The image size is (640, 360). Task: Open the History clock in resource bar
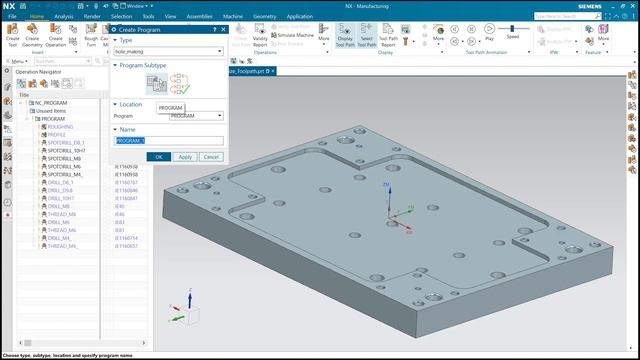(7, 202)
